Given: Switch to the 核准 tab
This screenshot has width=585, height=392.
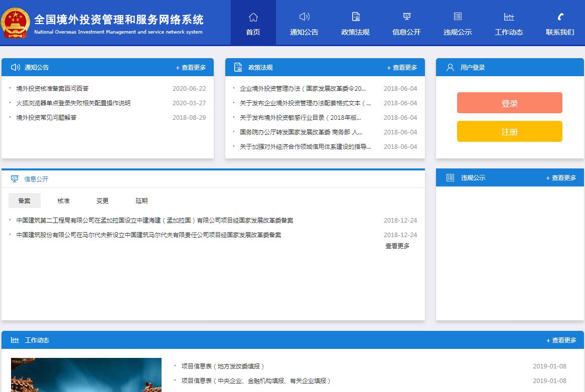Looking at the screenshot, I should coord(63,201).
